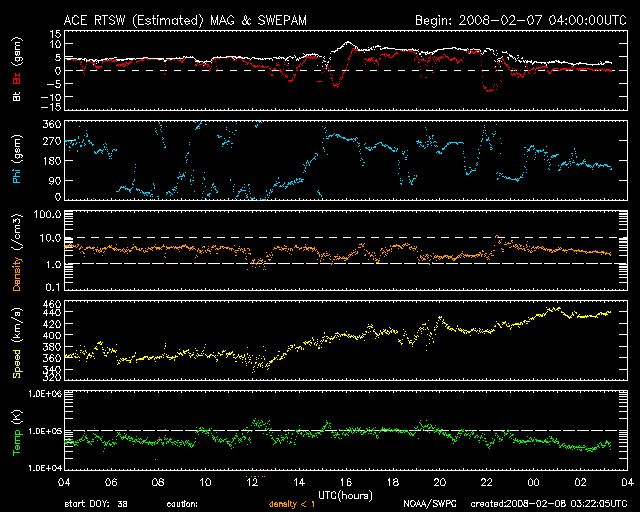Click the '1.0E+05' value on the Temp axis

[45, 431]
